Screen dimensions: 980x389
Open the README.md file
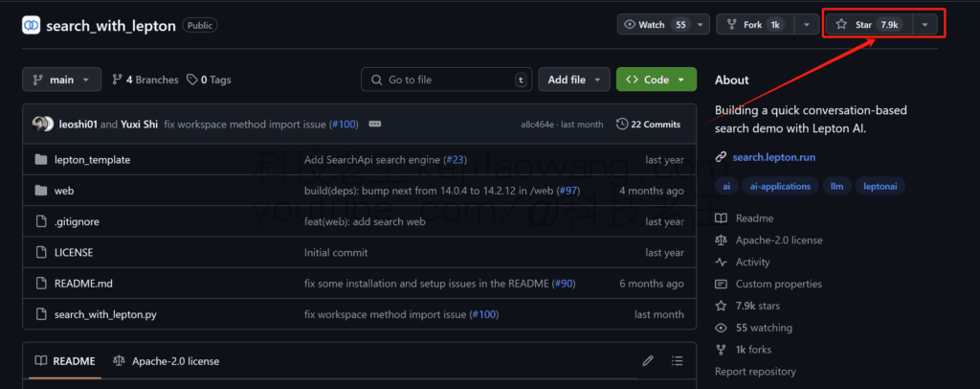pos(83,284)
